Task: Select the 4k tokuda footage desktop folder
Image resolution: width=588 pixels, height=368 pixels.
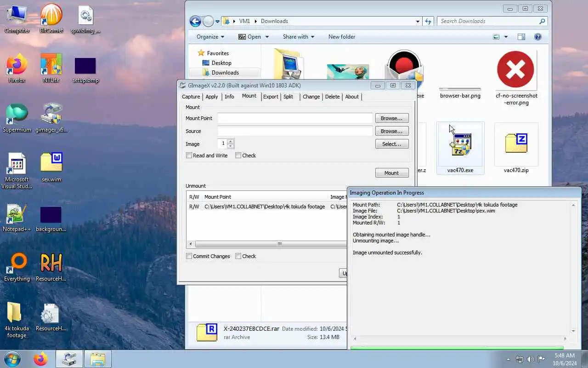Action: point(17,320)
